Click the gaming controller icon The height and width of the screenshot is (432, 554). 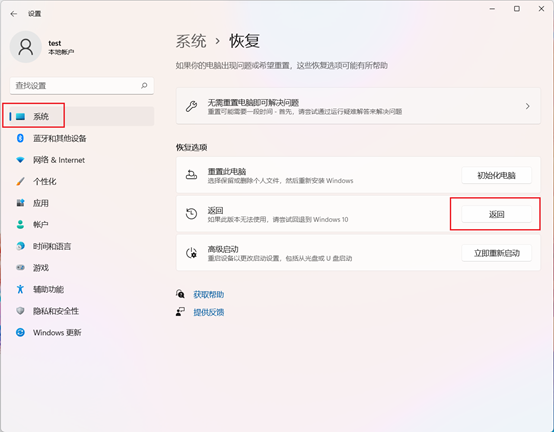click(x=20, y=267)
